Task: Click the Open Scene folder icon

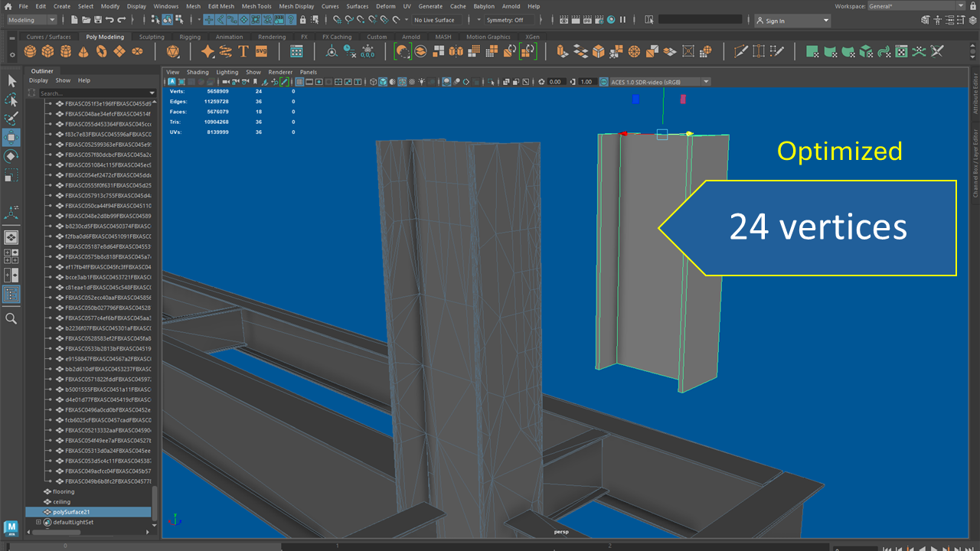Action: (x=85, y=20)
